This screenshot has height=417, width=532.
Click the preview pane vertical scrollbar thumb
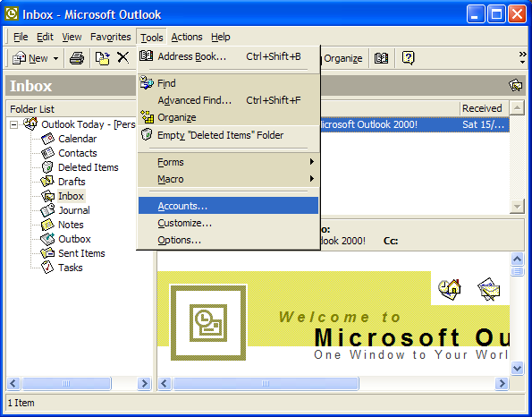(x=517, y=271)
